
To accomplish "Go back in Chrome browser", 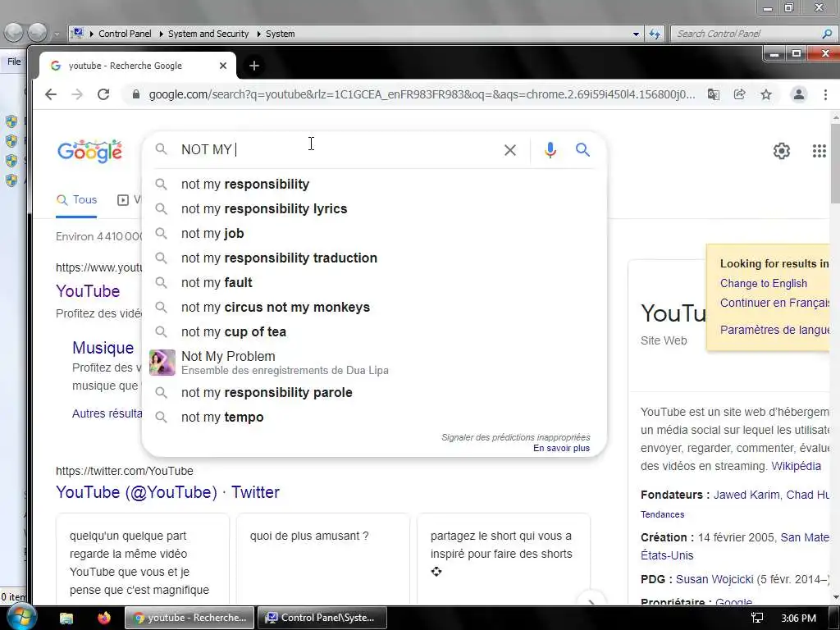I will point(51,95).
